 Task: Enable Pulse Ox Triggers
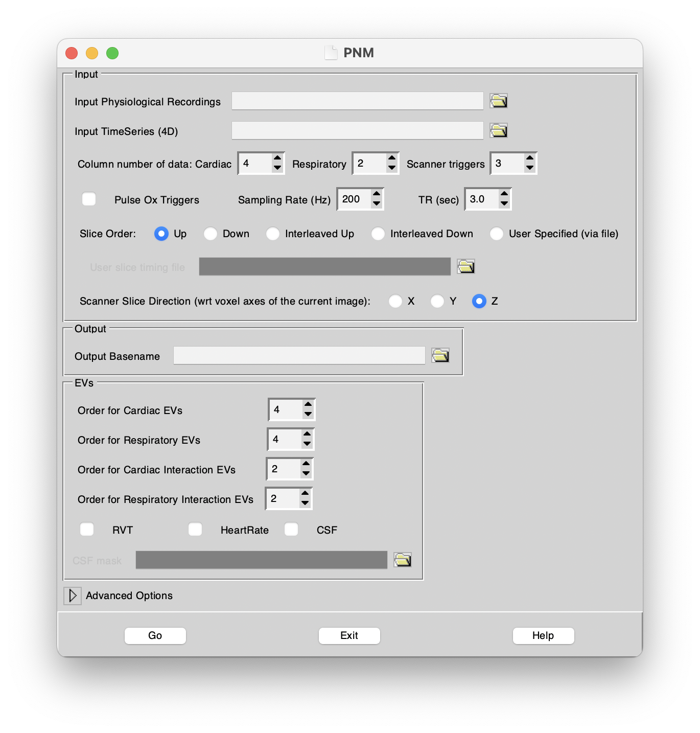point(89,199)
